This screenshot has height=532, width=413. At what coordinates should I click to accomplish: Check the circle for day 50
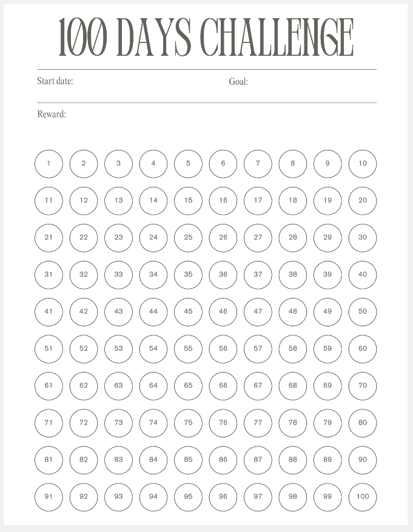363,312
